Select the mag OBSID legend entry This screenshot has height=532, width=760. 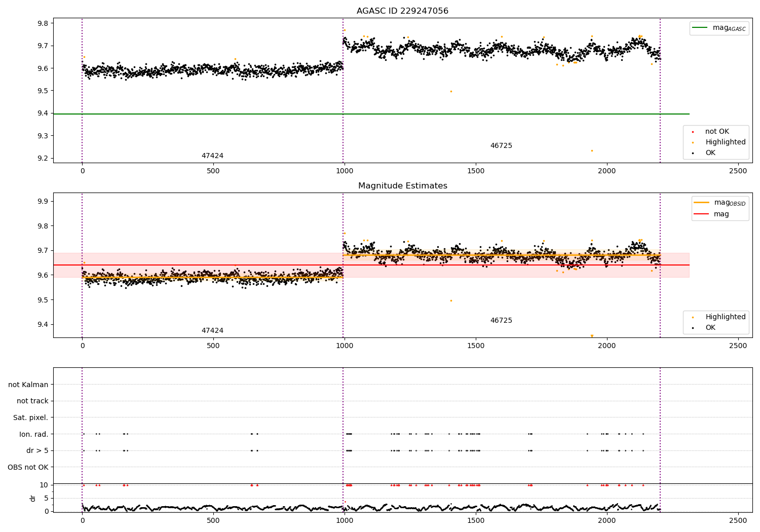pyautogui.click(x=720, y=203)
